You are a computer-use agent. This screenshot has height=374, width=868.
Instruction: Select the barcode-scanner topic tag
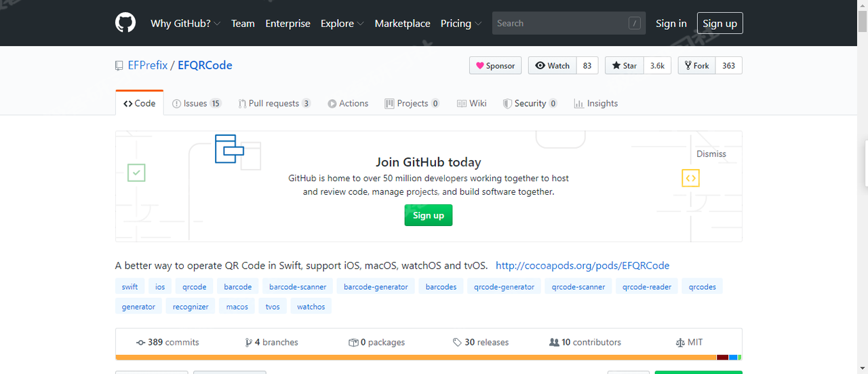point(298,286)
